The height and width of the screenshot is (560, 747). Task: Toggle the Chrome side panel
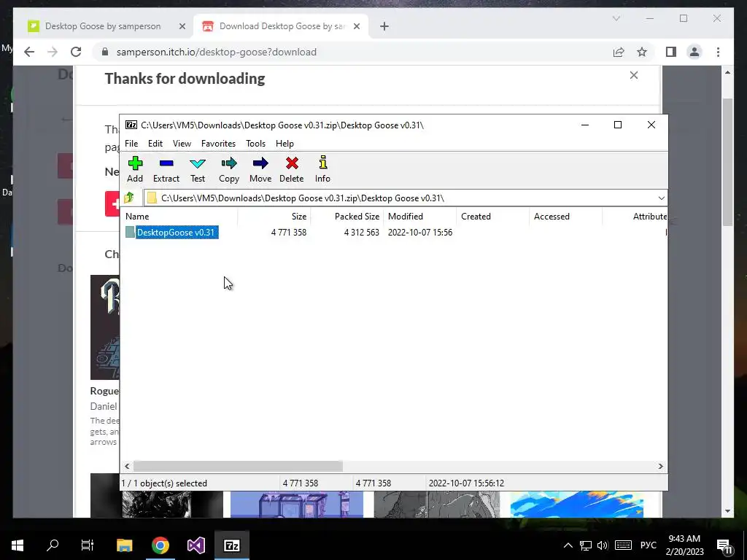point(671,52)
